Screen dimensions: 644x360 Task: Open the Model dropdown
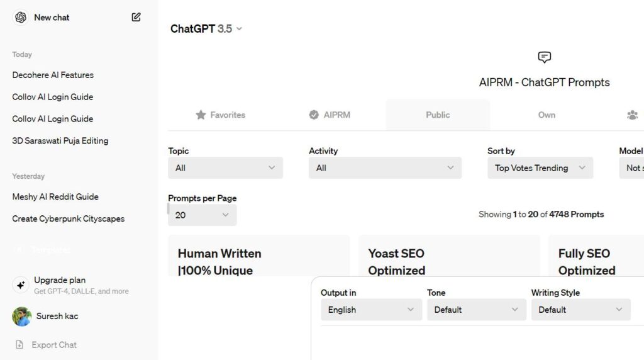(x=631, y=167)
